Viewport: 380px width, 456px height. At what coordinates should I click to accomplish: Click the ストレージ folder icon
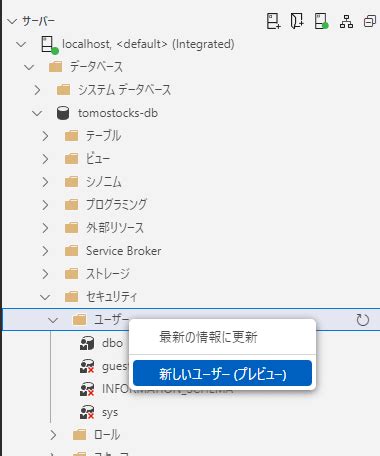(x=71, y=274)
